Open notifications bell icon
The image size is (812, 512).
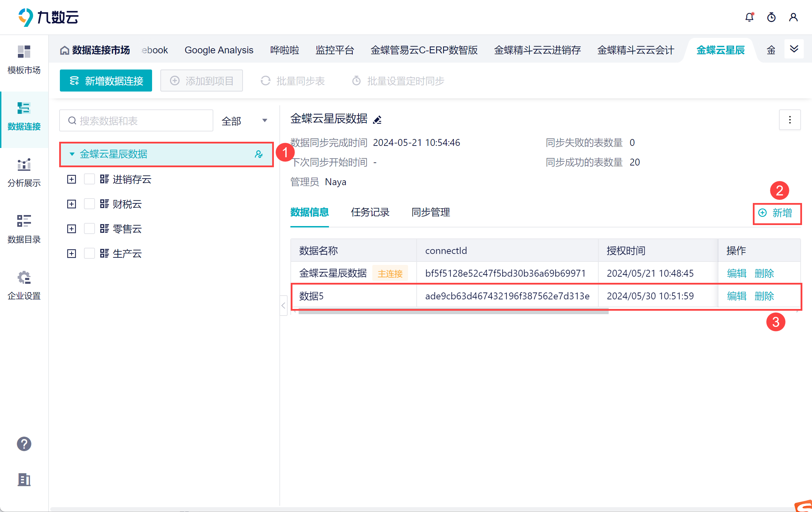click(749, 17)
